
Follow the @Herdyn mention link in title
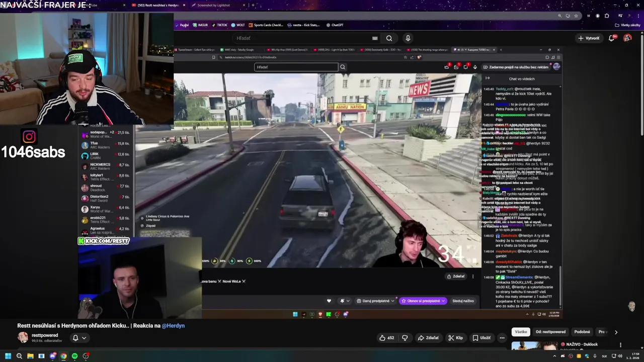pyautogui.click(x=173, y=326)
